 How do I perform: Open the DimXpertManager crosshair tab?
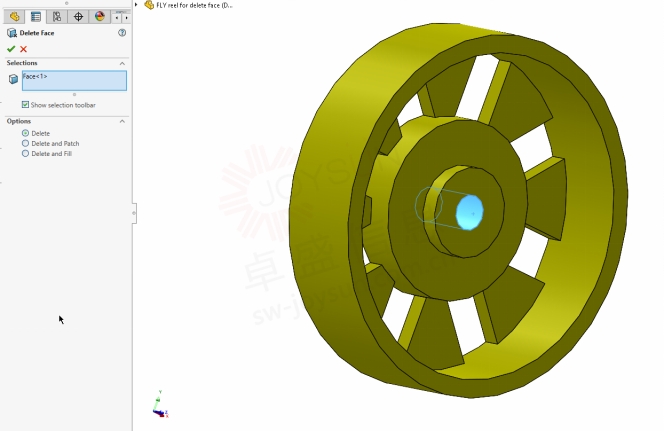[78, 17]
